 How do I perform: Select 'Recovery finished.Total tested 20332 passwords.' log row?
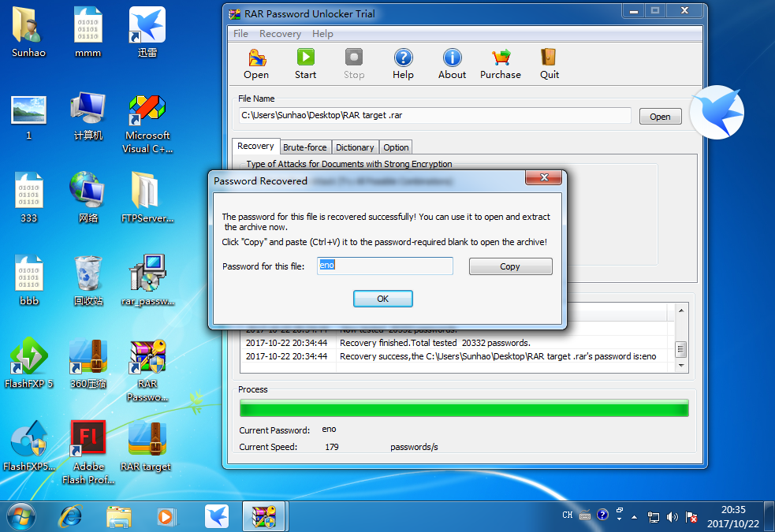tap(455, 343)
